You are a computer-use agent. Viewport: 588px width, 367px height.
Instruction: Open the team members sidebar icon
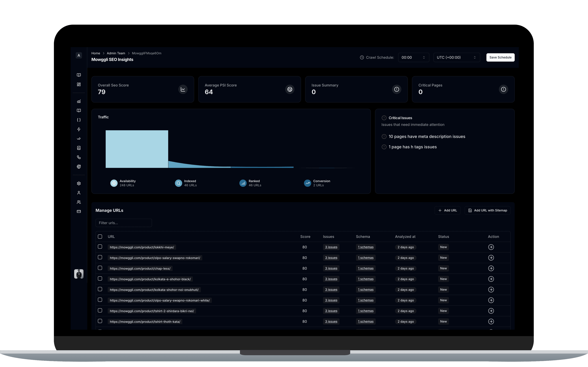click(x=79, y=202)
